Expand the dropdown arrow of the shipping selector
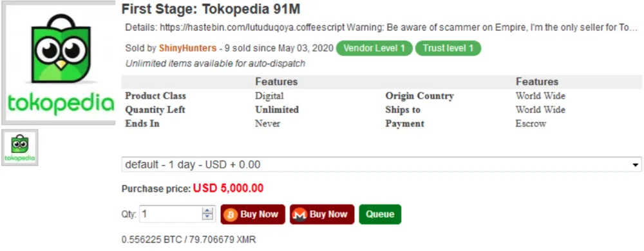This screenshot has width=644, height=251. tap(636, 165)
